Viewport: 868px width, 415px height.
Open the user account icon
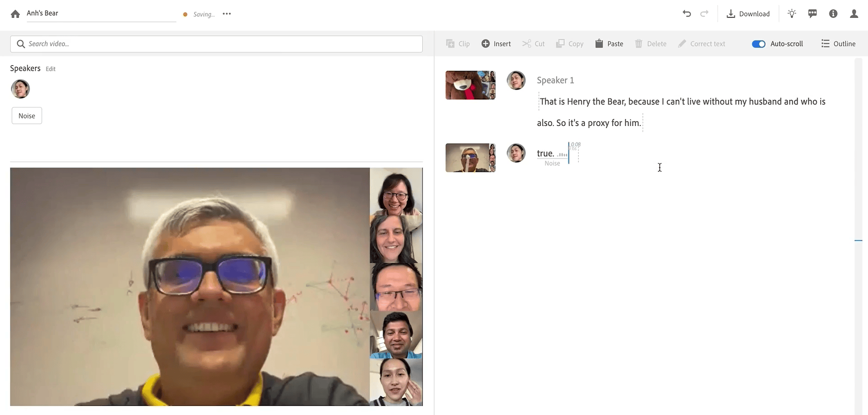click(x=854, y=14)
